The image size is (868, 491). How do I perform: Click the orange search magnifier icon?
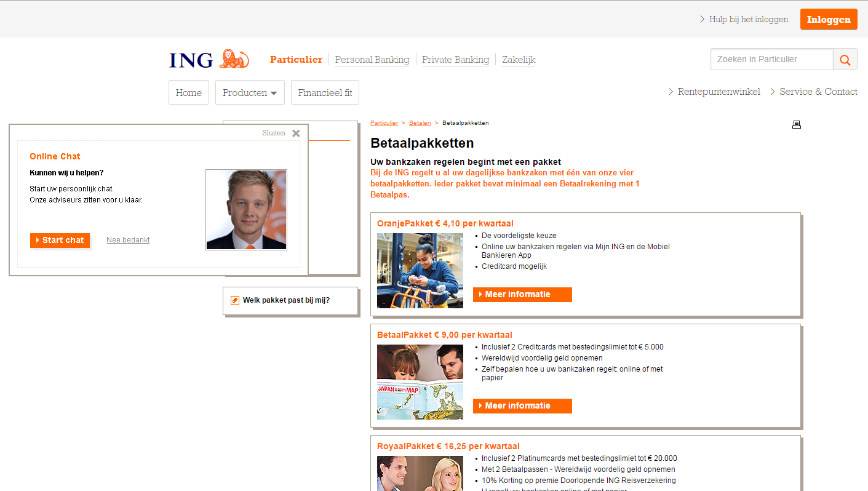pos(845,60)
